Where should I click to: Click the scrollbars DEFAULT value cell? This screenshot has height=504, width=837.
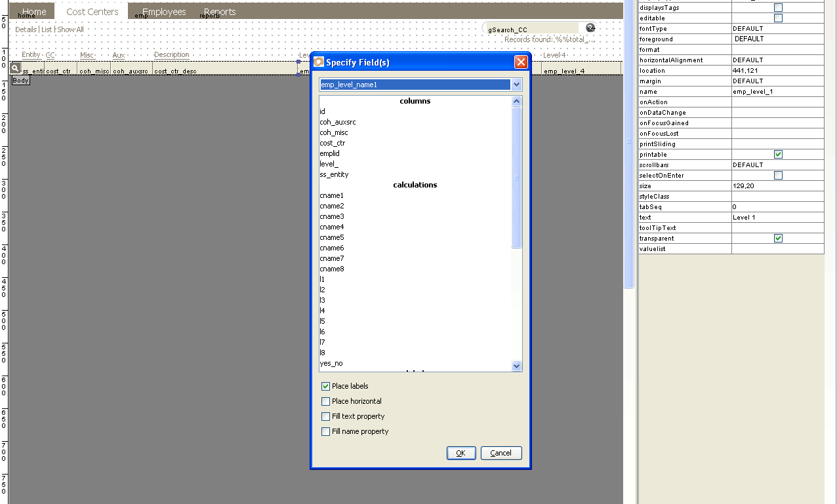[777, 165]
